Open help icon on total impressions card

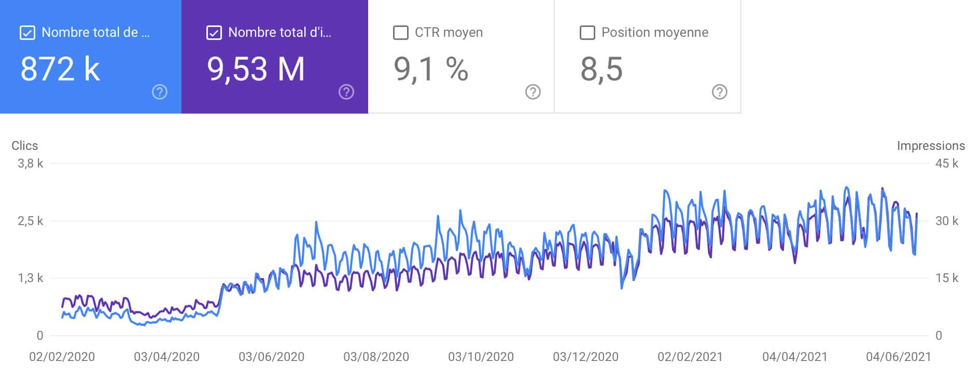click(x=346, y=92)
